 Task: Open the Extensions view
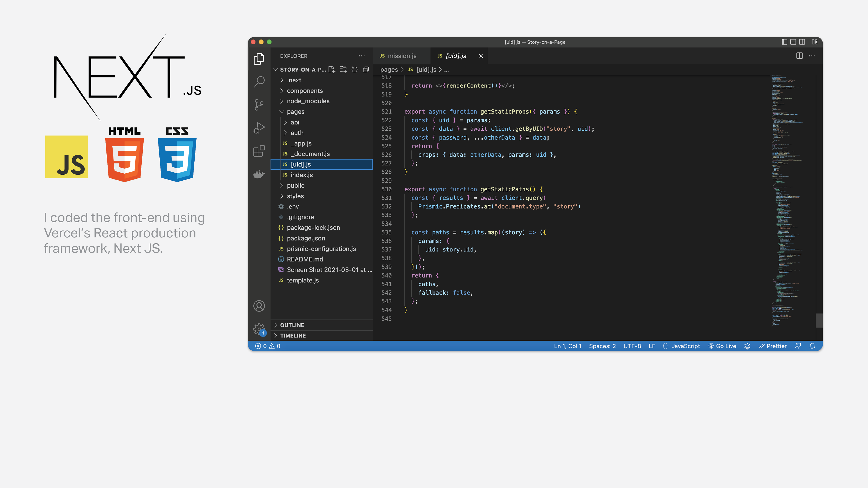[x=259, y=151]
